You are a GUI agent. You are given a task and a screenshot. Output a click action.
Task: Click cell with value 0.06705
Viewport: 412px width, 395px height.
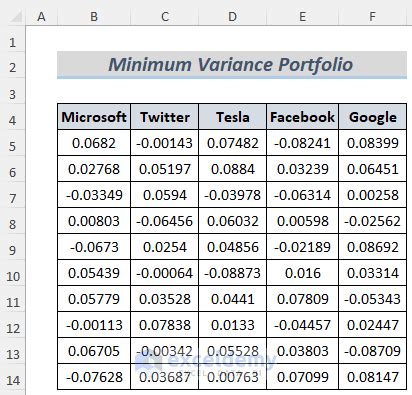(94, 351)
